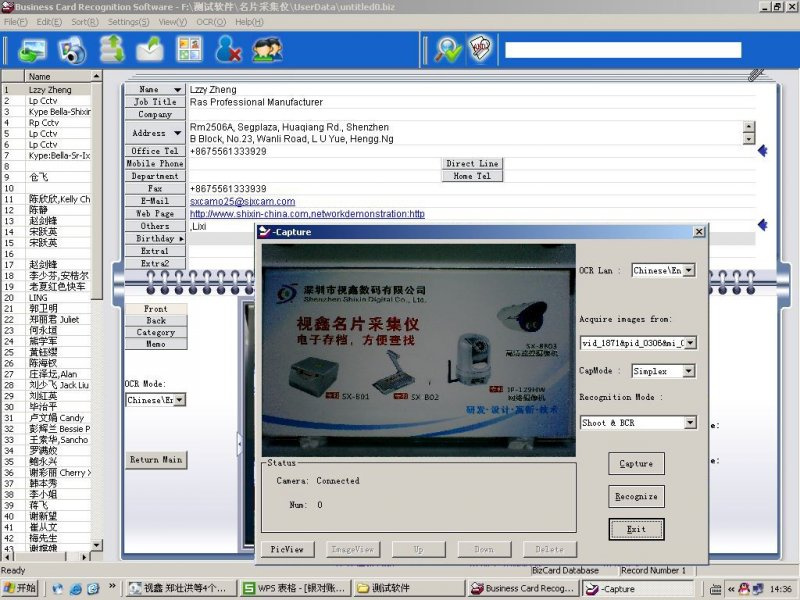Open the Help menu
800x600 pixels.
[249, 22]
